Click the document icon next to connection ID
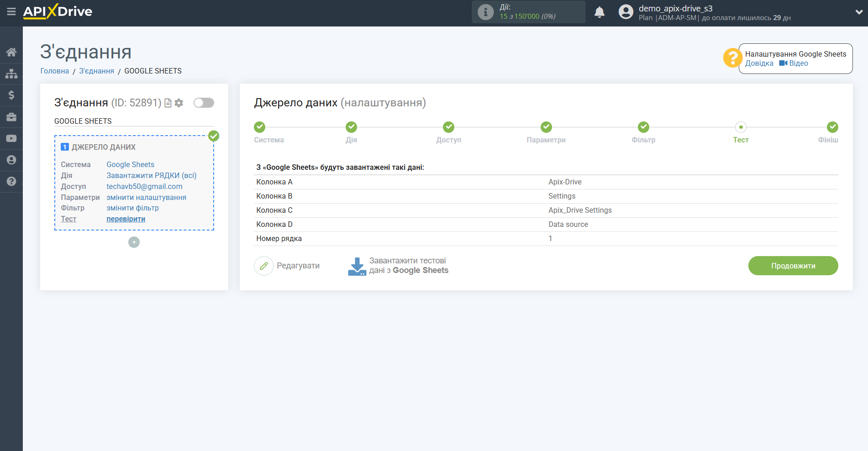The height and width of the screenshot is (451, 868). point(168,103)
